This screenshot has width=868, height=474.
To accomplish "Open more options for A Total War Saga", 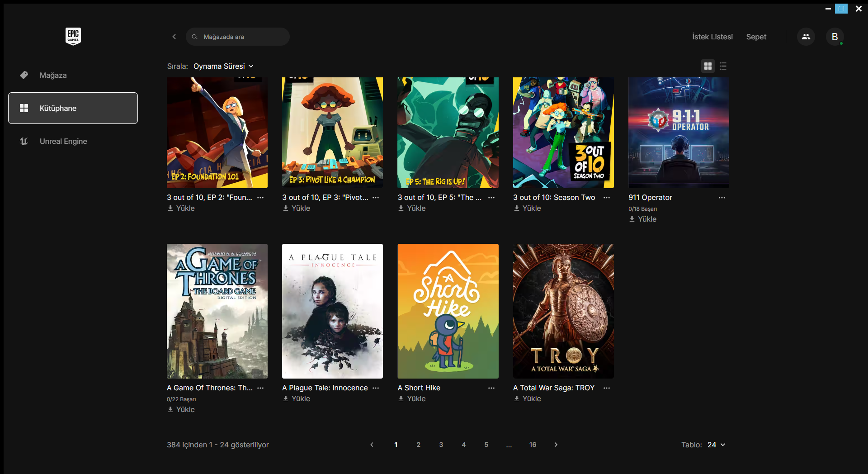I will click(x=607, y=388).
